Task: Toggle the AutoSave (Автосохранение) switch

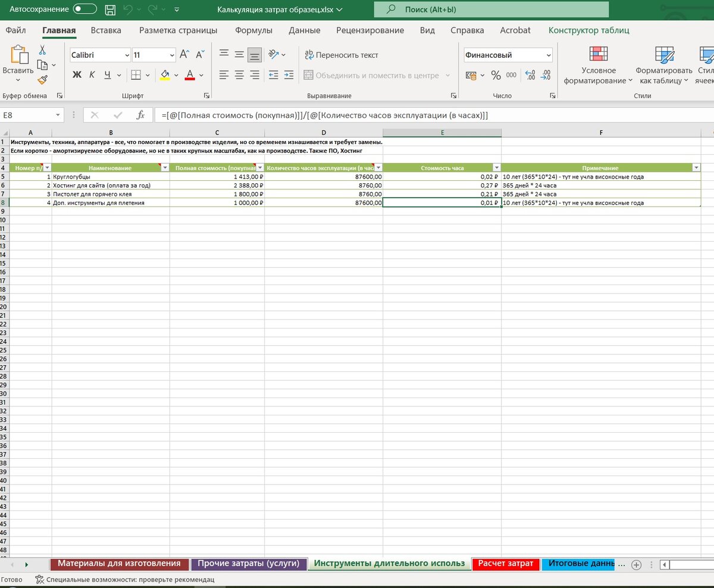Action: (x=86, y=10)
